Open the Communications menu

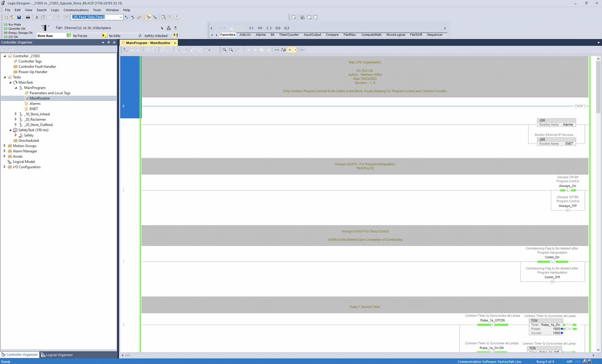coord(76,10)
